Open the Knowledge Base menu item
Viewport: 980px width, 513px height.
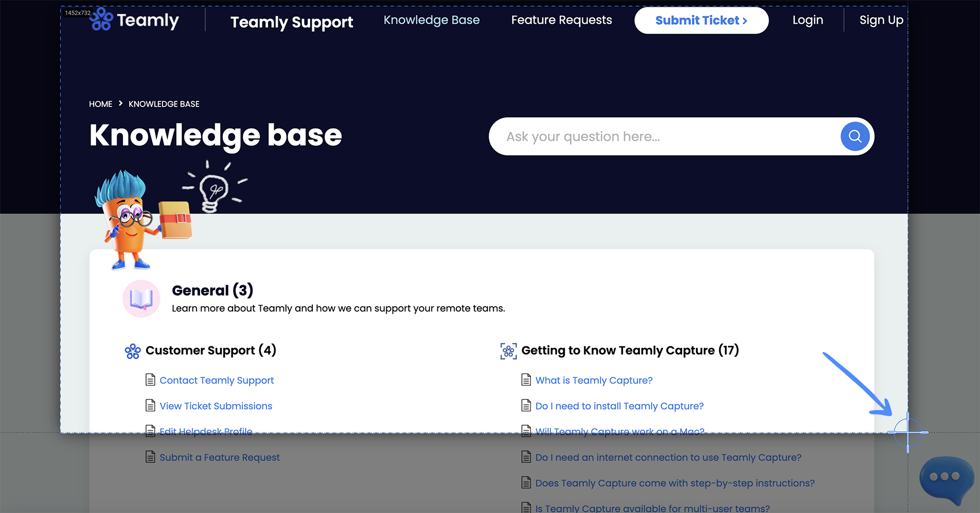[432, 20]
